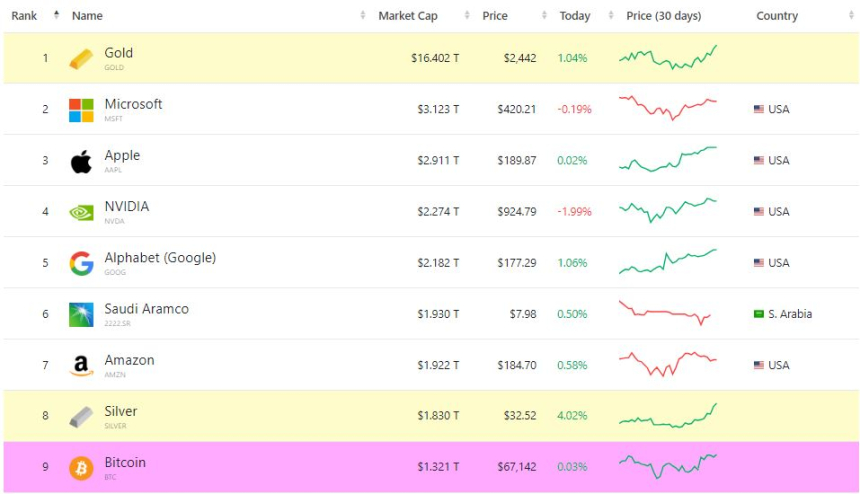Click the Saudi Aramco logo icon
Image resolution: width=860 pixels, height=494 pixels.
[x=81, y=315]
